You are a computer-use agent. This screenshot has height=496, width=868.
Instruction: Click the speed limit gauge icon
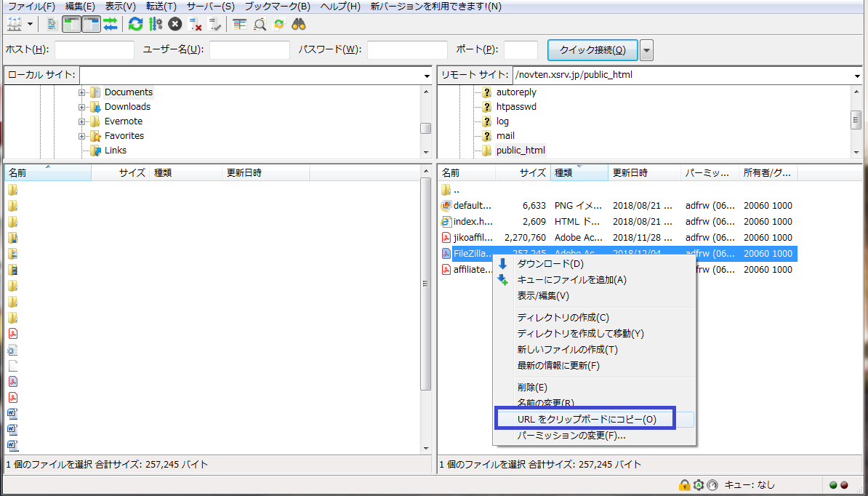(712, 485)
